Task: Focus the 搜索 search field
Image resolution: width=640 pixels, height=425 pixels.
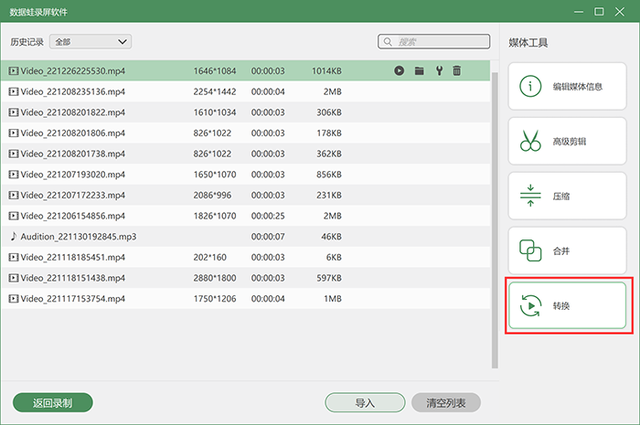Action: pyautogui.click(x=434, y=42)
